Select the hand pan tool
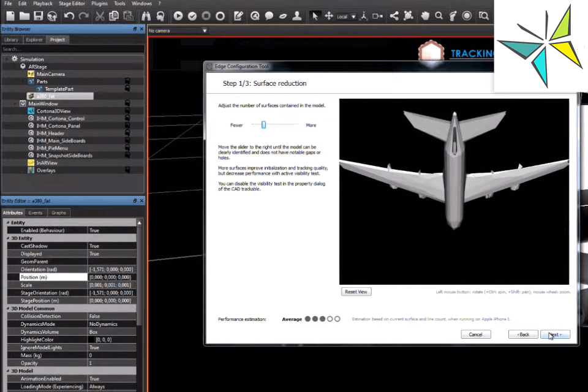The width and height of the screenshot is (588, 392). pyautogui.click(x=425, y=16)
